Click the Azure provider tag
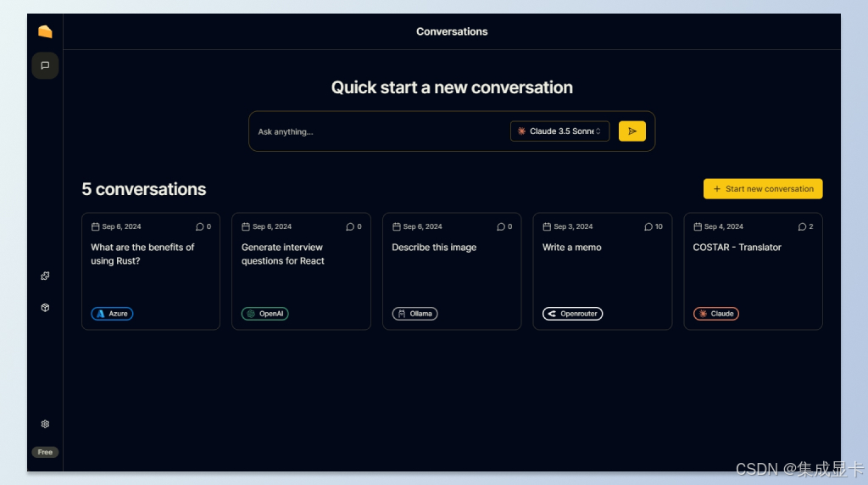The height and width of the screenshot is (485, 868). pyautogui.click(x=112, y=314)
